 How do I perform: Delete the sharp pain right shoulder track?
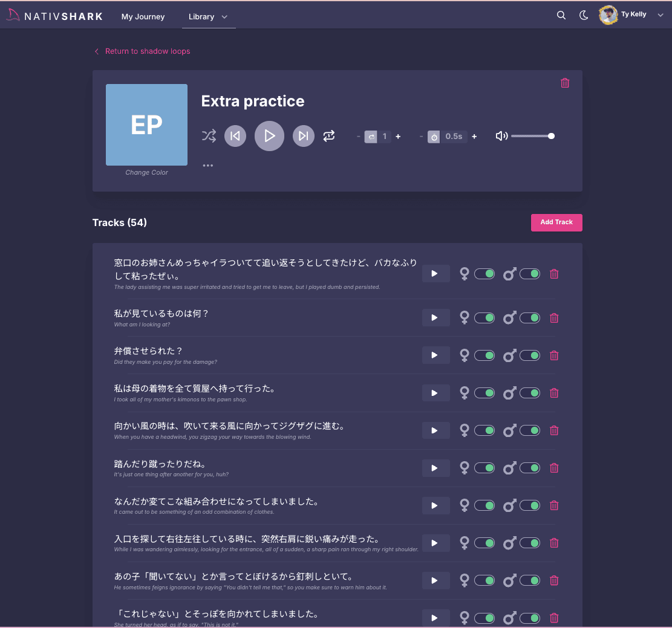[554, 543]
